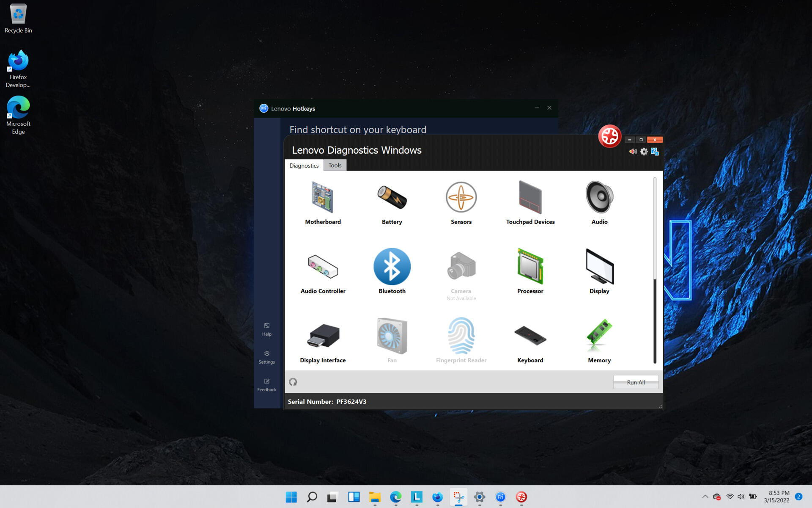Open the Motherboard diagnostic

[x=323, y=197]
